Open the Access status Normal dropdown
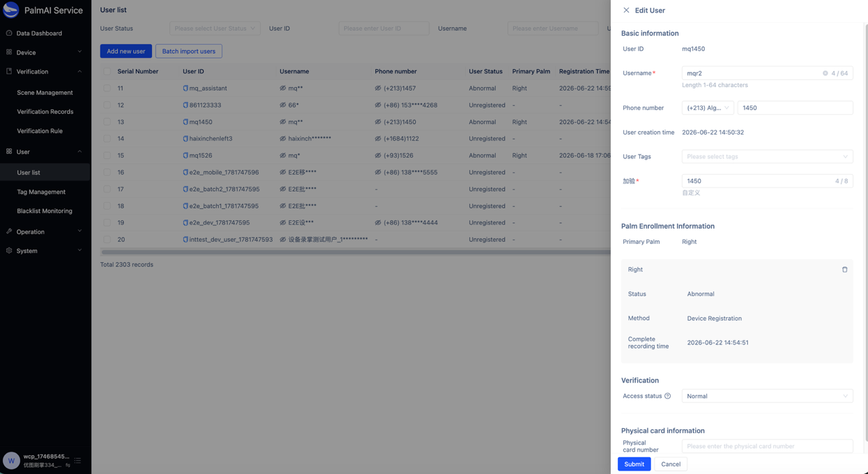The image size is (868, 474). pyautogui.click(x=767, y=396)
